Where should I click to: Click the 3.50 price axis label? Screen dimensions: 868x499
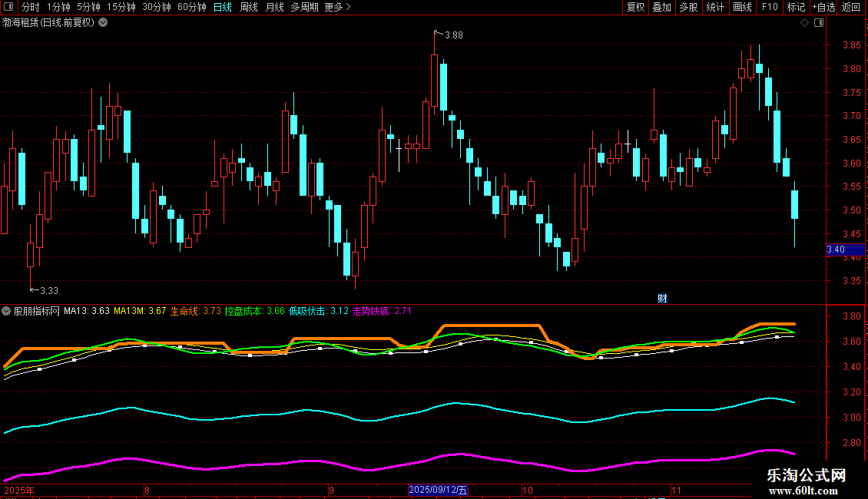tap(851, 210)
